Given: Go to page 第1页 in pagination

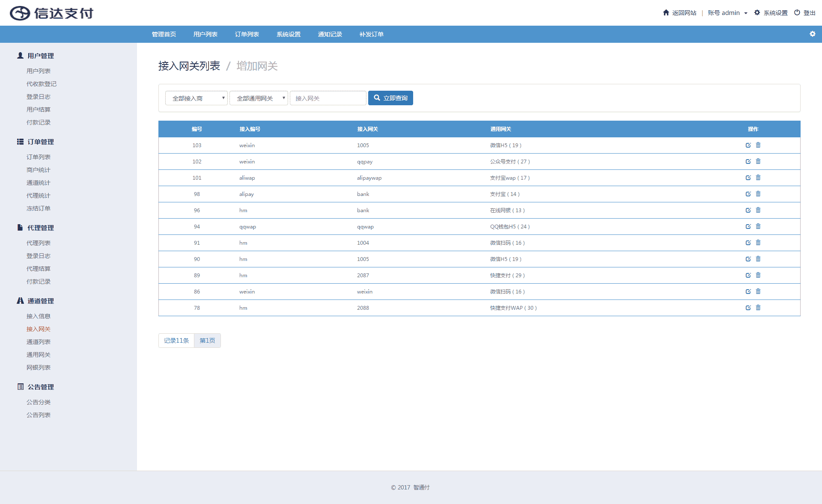Looking at the screenshot, I should coord(207,341).
